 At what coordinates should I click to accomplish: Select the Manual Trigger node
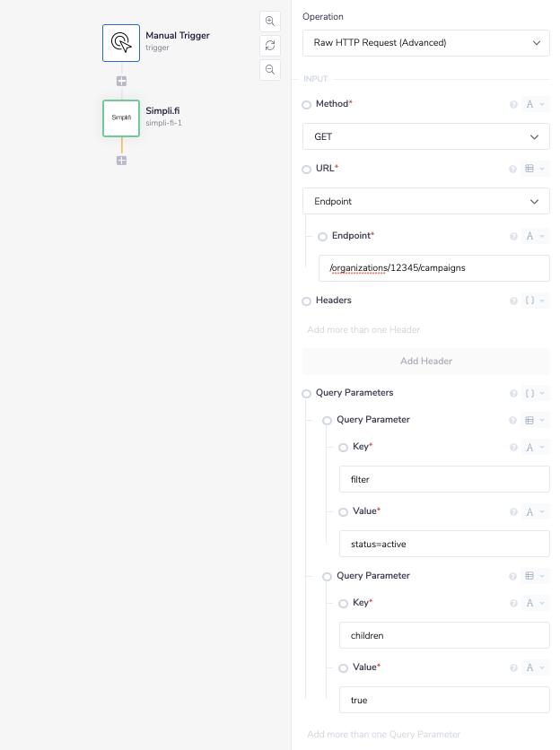point(120,42)
